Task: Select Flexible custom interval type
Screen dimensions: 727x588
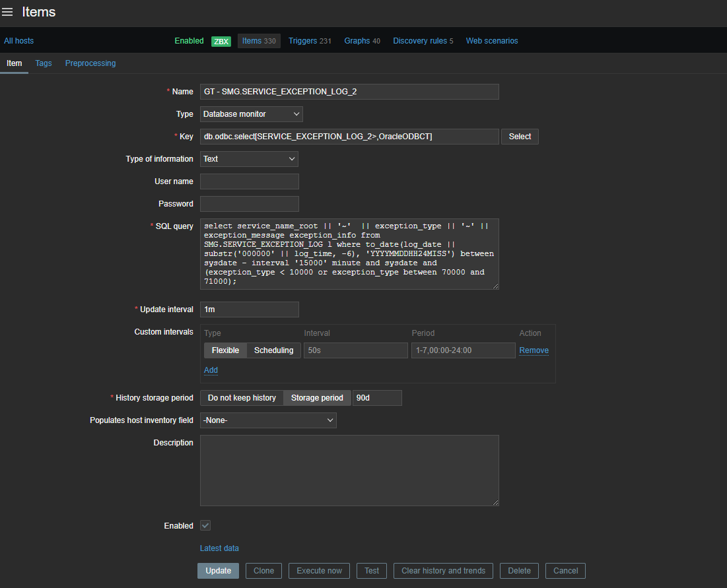Action: click(225, 350)
